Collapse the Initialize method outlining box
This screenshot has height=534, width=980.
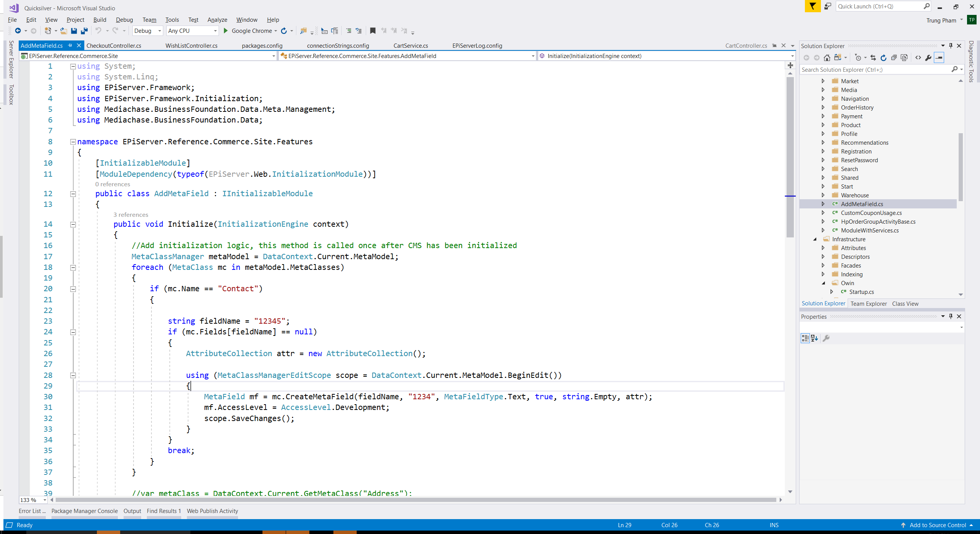coord(73,224)
